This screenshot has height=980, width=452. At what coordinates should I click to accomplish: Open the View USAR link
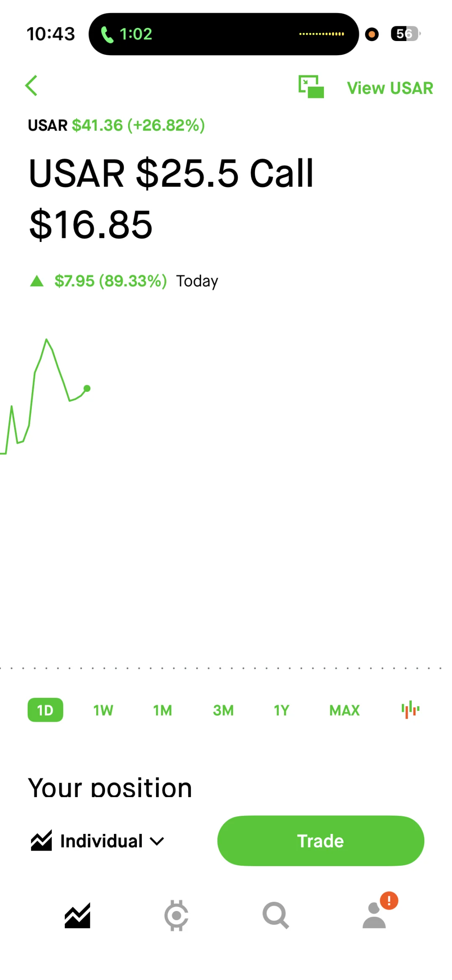(390, 88)
